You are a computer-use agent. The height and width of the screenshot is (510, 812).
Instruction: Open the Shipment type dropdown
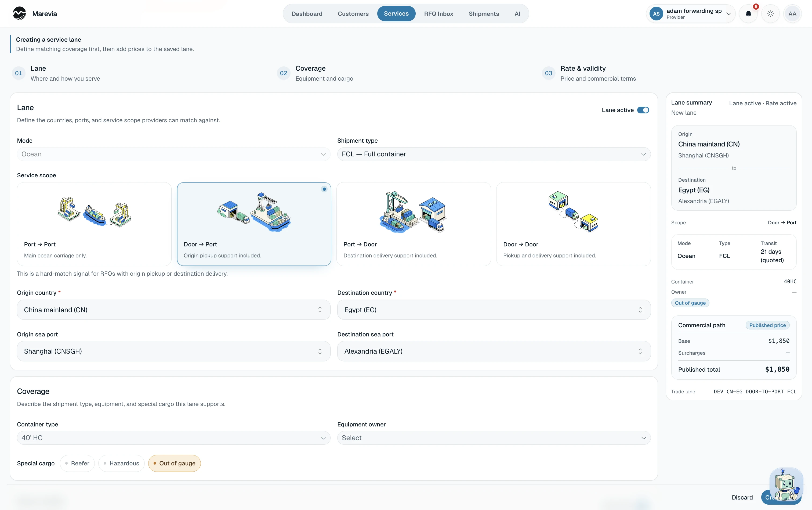coord(494,154)
